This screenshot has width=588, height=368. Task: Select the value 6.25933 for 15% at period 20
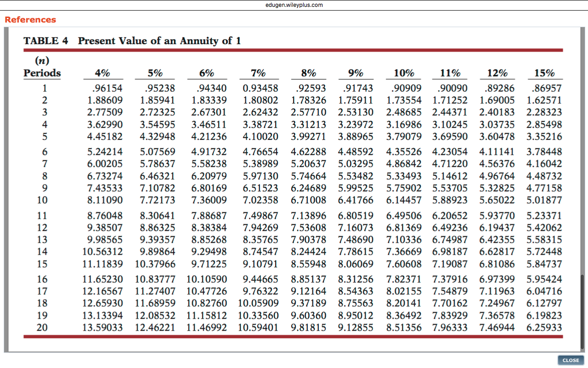(x=545, y=328)
